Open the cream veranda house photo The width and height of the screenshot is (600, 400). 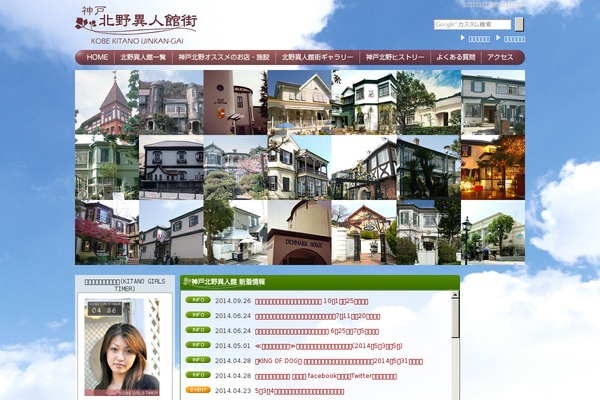300,102
